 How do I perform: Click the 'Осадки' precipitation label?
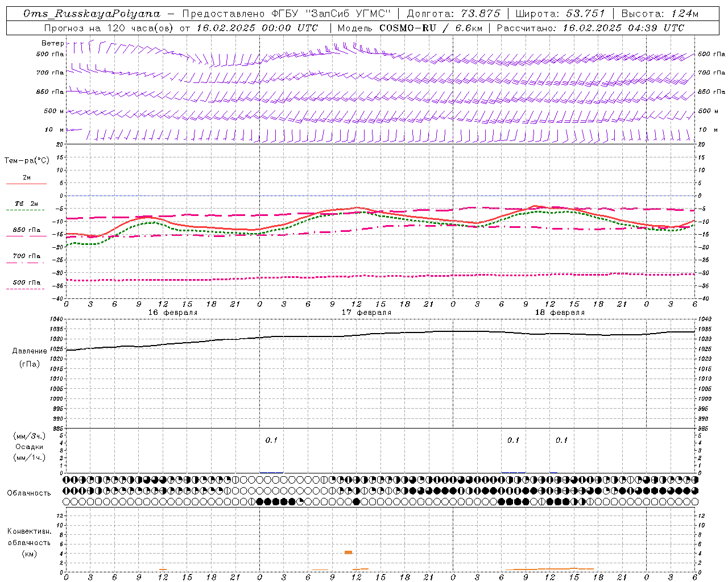[29, 447]
